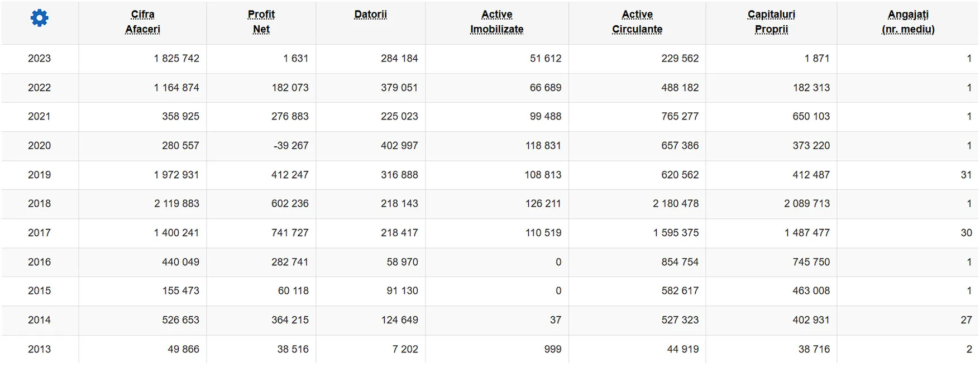The height and width of the screenshot is (372, 980).
Task: Click the Capitaluri Proprii header
Action: (x=771, y=22)
